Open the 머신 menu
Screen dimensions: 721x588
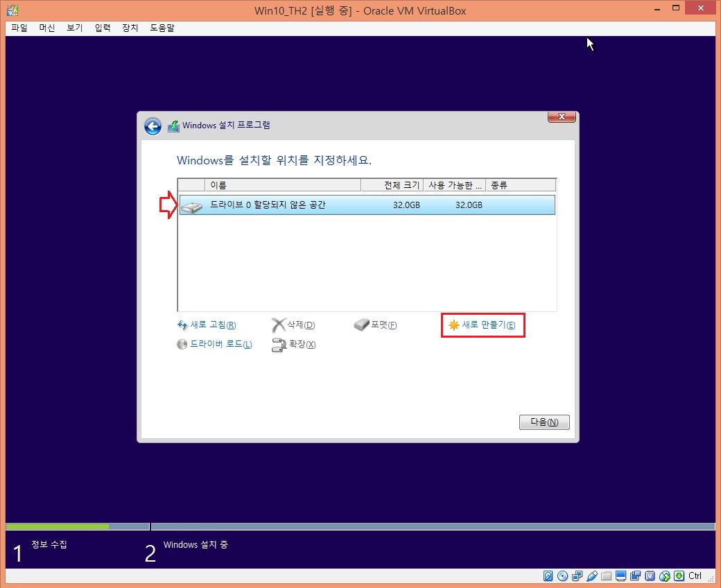coord(47,28)
